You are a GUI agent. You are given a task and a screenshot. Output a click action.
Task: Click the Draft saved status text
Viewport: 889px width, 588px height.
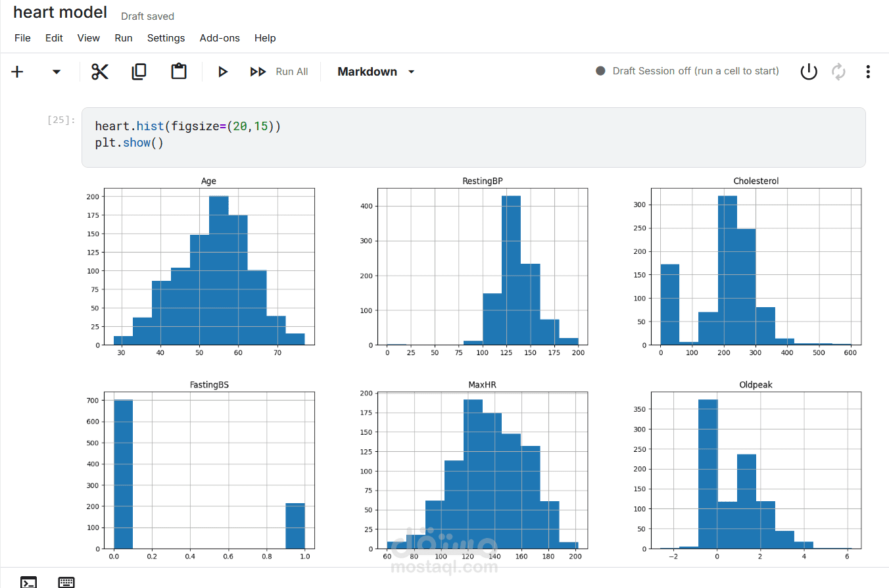pyautogui.click(x=147, y=16)
